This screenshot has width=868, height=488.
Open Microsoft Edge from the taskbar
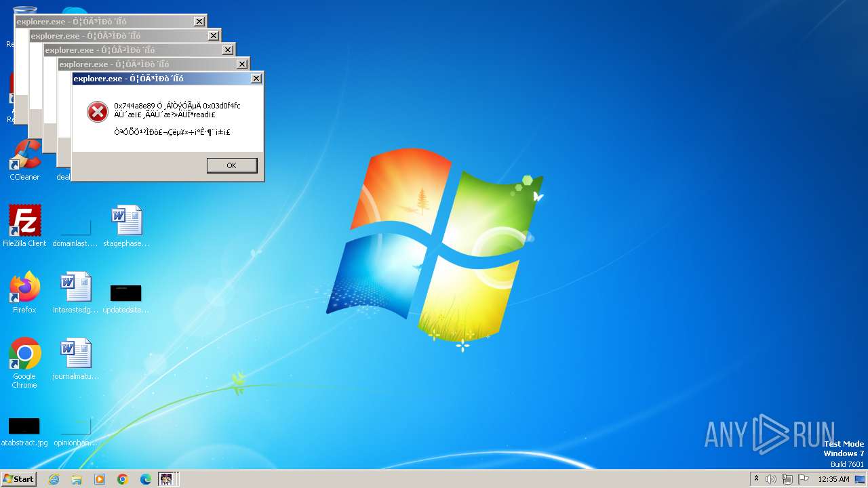click(x=146, y=479)
